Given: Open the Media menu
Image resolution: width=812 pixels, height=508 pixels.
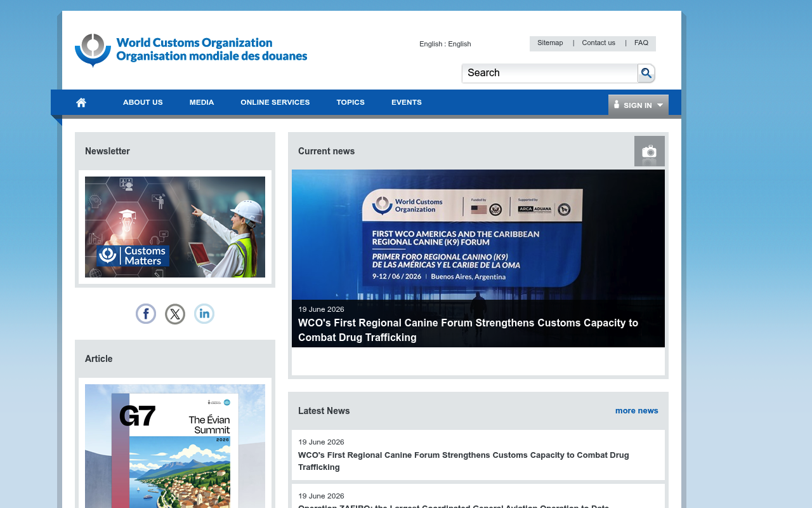Looking at the screenshot, I should 202,102.
